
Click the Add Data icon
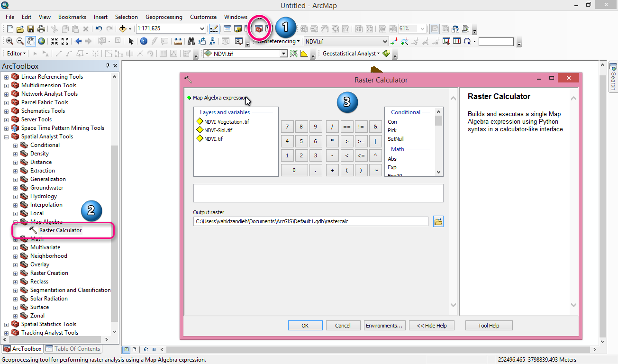click(122, 29)
